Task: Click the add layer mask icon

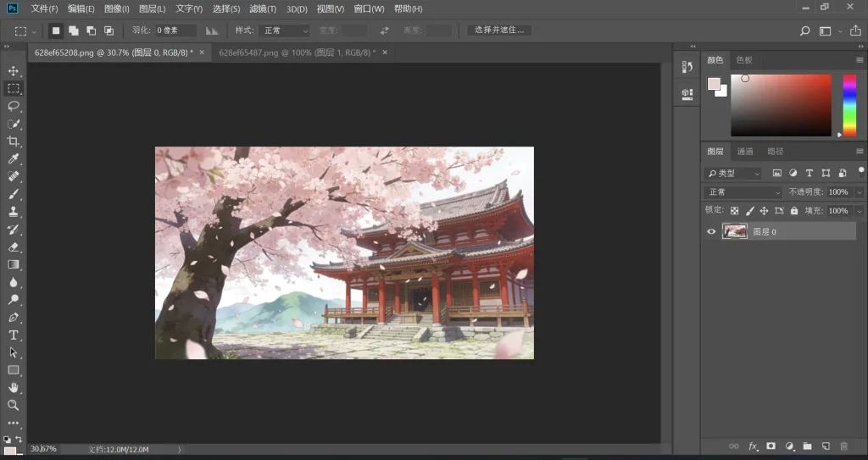Action: tap(771, 446)
